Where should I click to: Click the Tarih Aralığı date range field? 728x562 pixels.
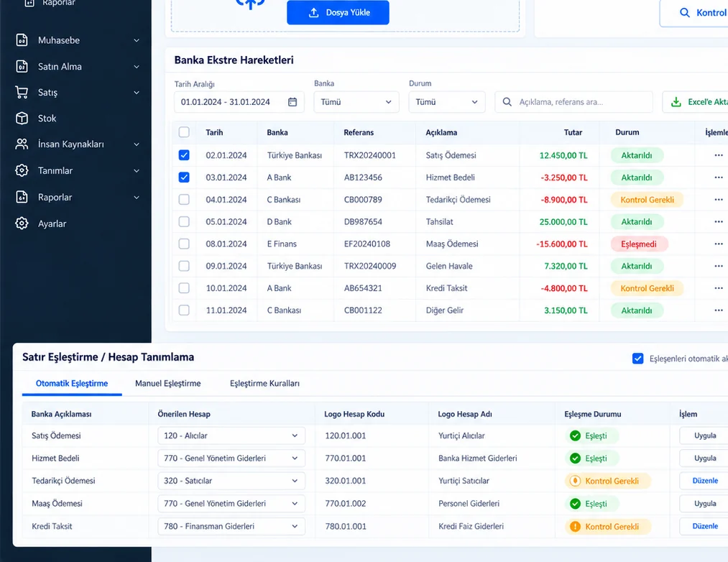tap(239, 102)
